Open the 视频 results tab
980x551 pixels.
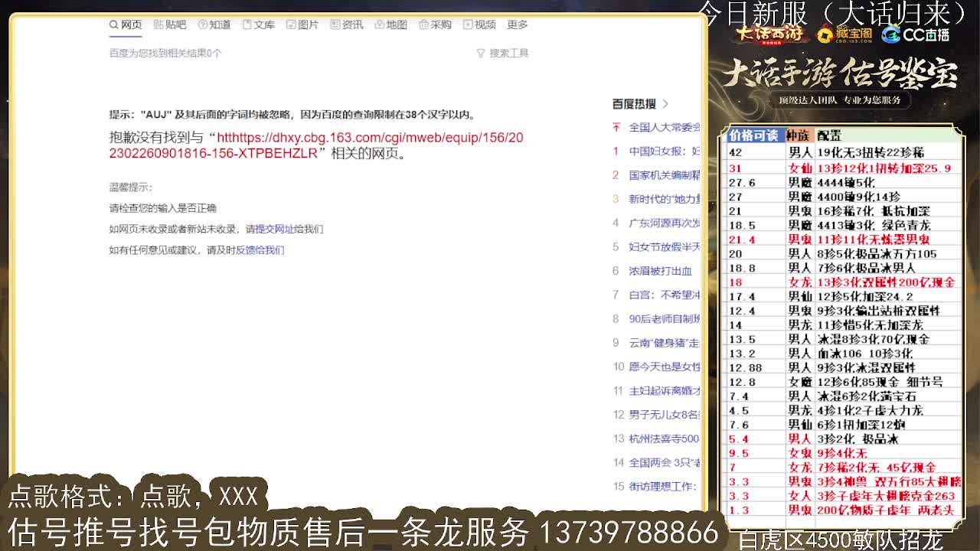click(479, 24)
